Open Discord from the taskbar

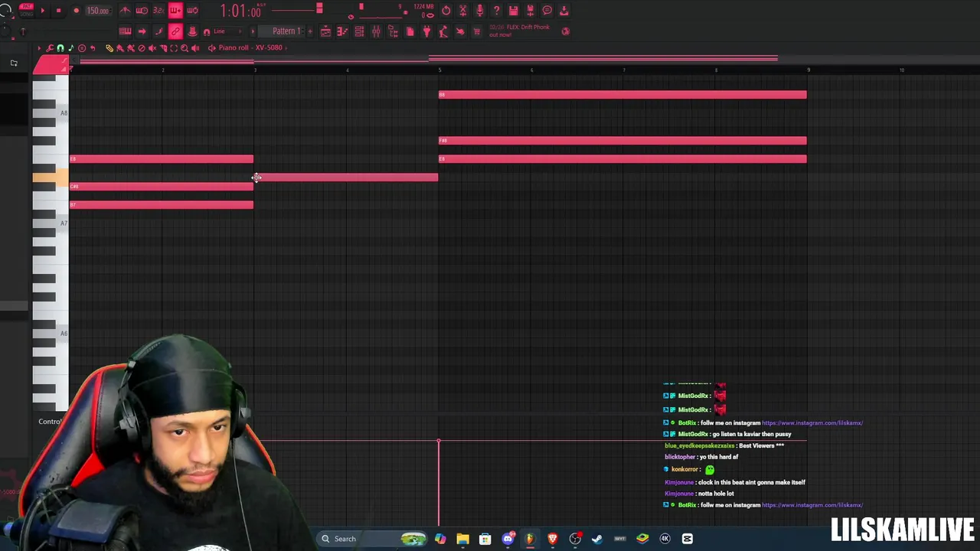[x=508, y=539]
